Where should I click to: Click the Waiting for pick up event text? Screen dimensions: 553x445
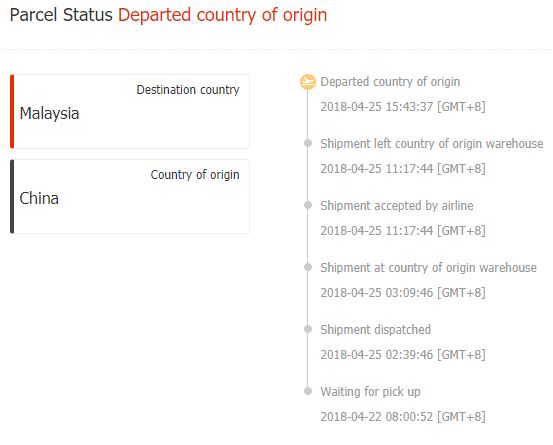(x=370, y=392)
